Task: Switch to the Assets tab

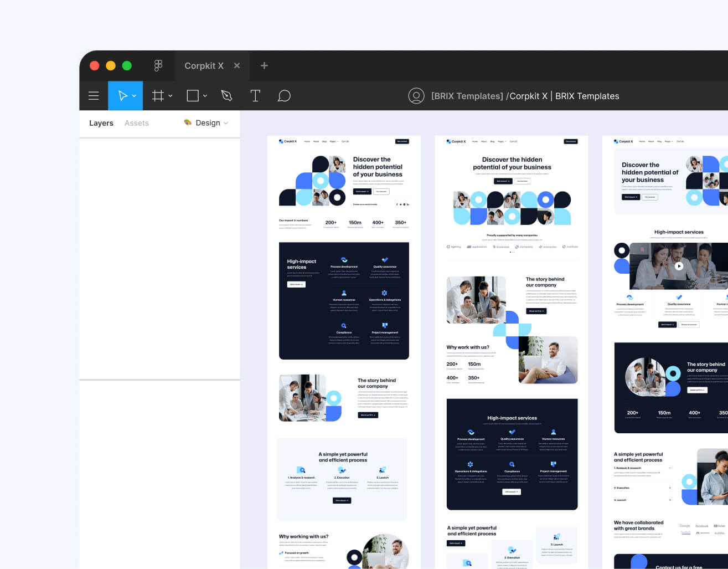Action: pyautogui.click(x=136, y=123)
